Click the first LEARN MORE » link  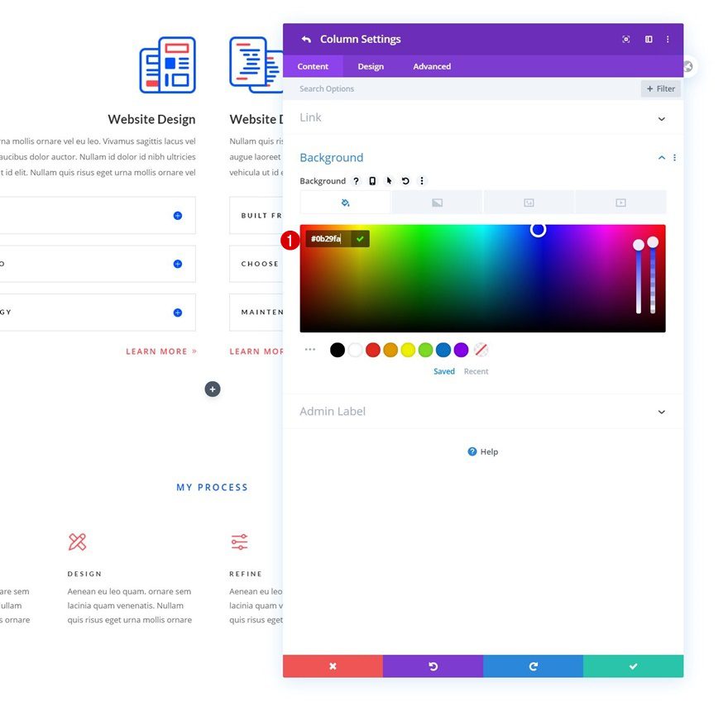coord(161,352)
